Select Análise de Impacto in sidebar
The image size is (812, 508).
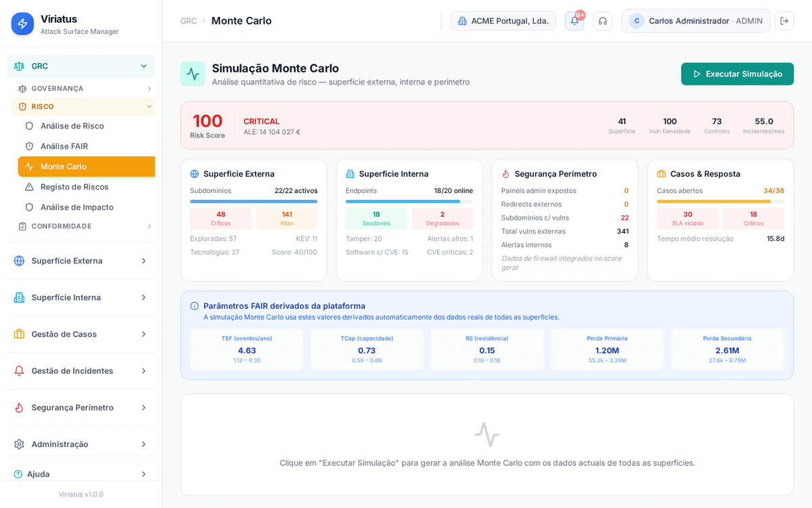[x=76, y=207]
